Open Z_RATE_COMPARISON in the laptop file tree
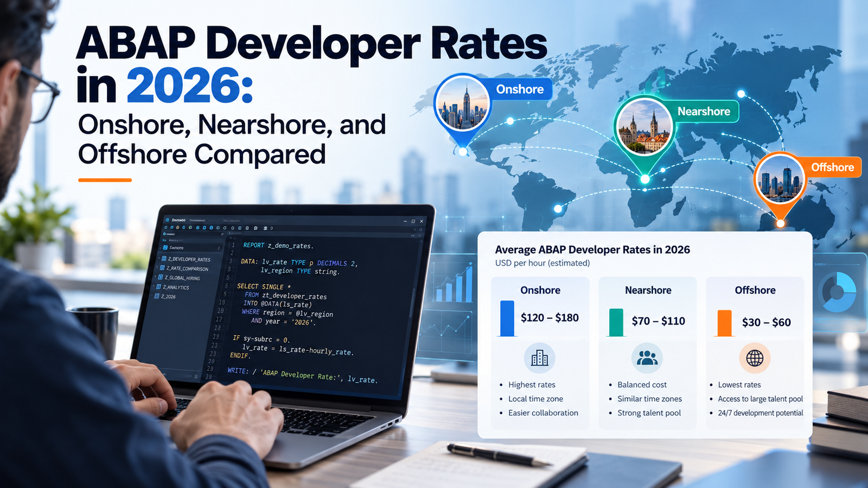 click(x=187, y=268)
